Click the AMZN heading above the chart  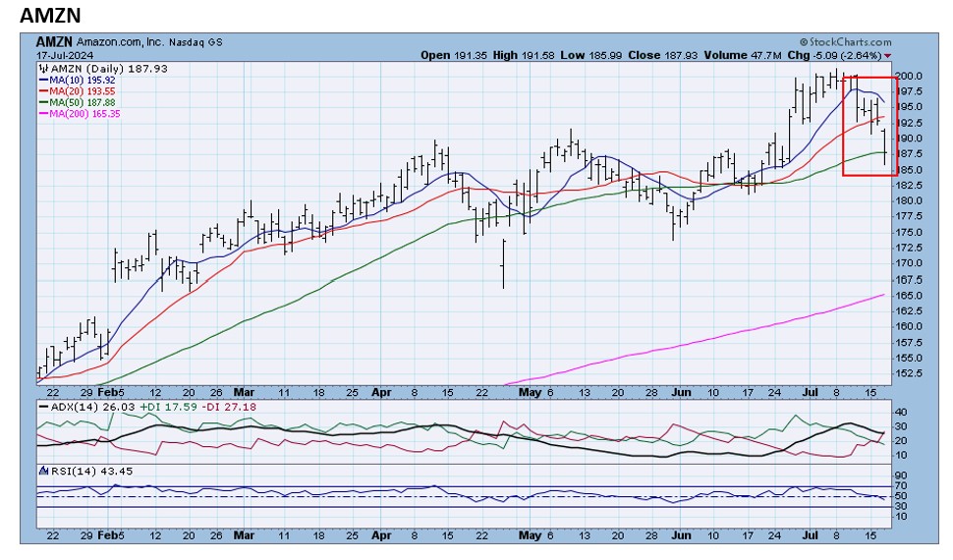click(x=50, y=15)
